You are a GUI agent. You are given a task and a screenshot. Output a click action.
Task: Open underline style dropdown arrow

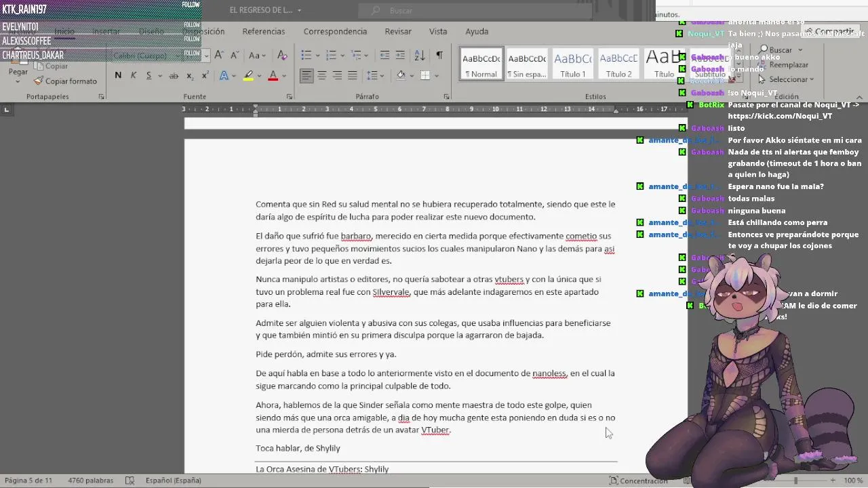click(159, 75)
